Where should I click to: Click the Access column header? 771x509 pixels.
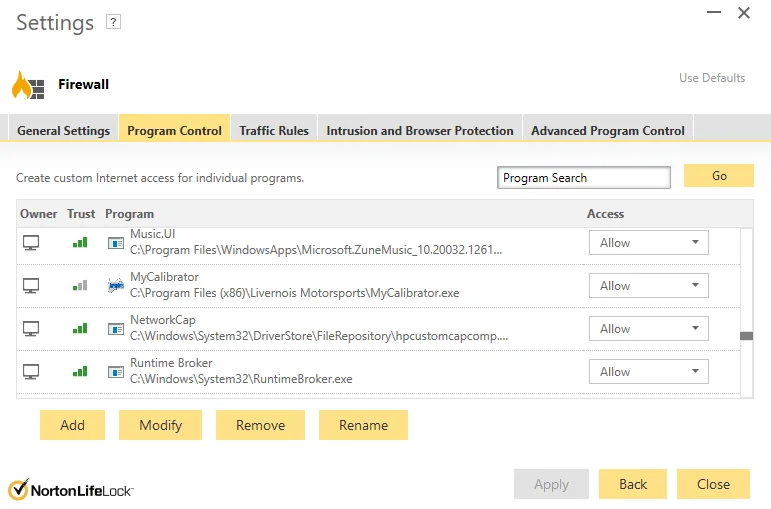coord(605,214)
